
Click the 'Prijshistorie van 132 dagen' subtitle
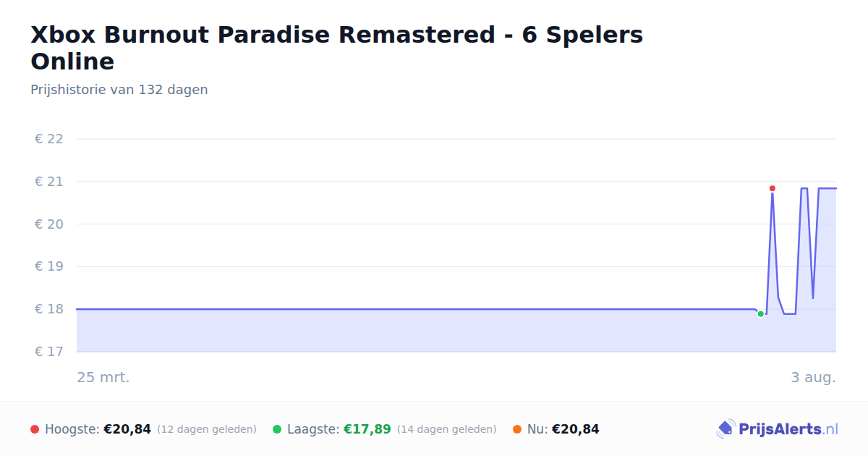(x=119, y=90)
